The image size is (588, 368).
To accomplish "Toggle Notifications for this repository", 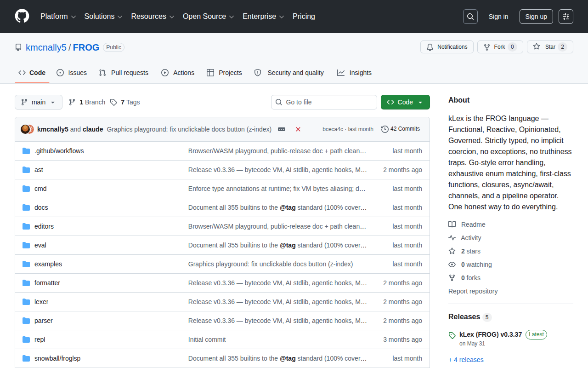I will [x=447, y=47].
